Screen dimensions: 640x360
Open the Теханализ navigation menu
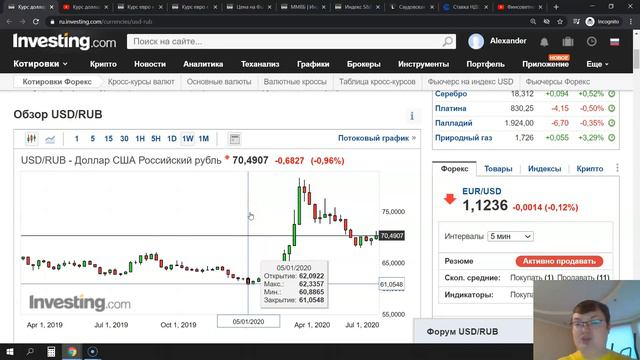(260, 64)
